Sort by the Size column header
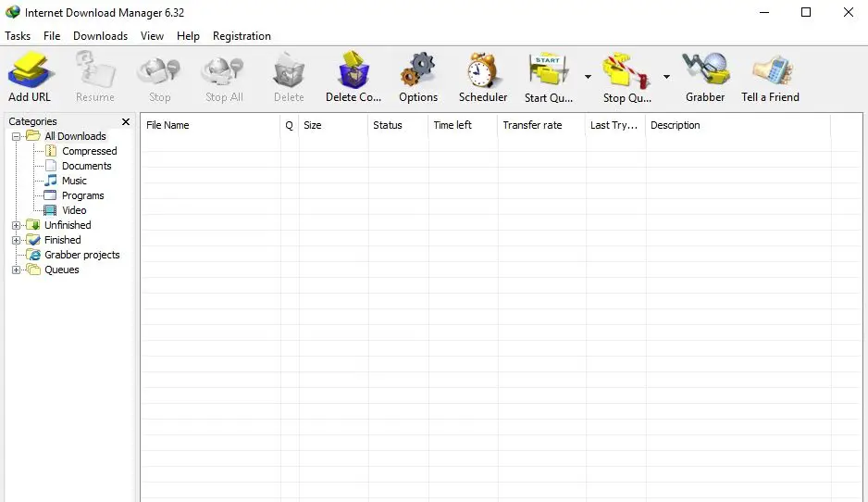 click(x=333, y=125)
